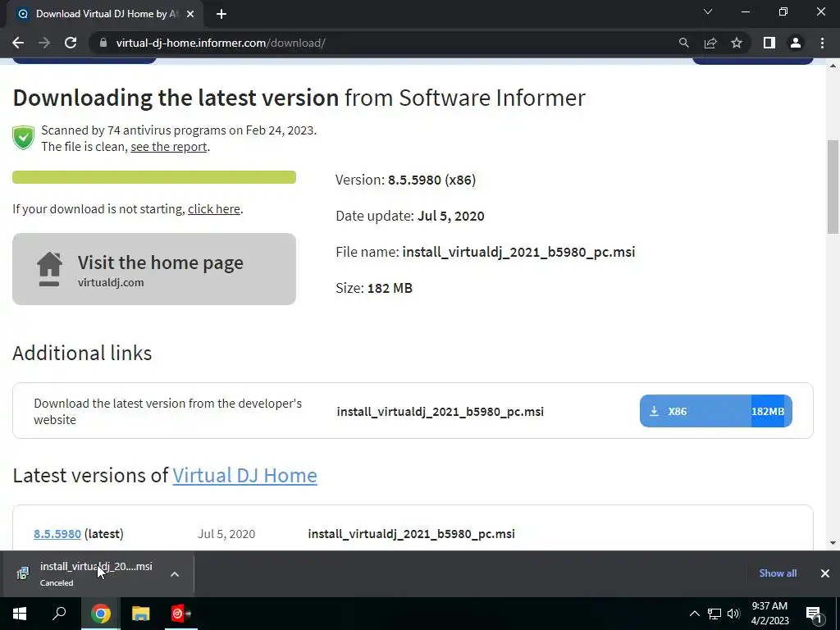
Task: Open the Windows taskbar search icon
Action: (x=59, y=614)
